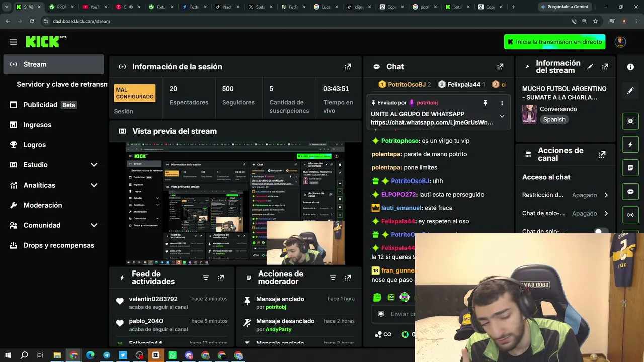Click the green sleepy-face emote below chat

point(377,297)
